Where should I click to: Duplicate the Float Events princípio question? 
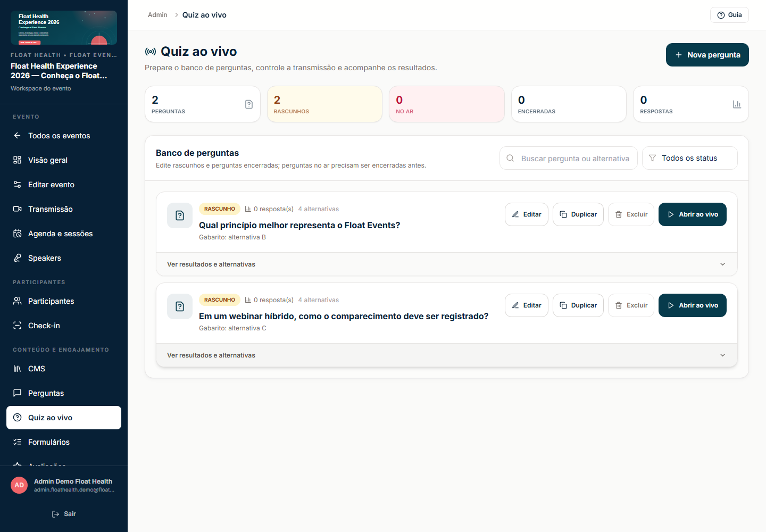578,214
